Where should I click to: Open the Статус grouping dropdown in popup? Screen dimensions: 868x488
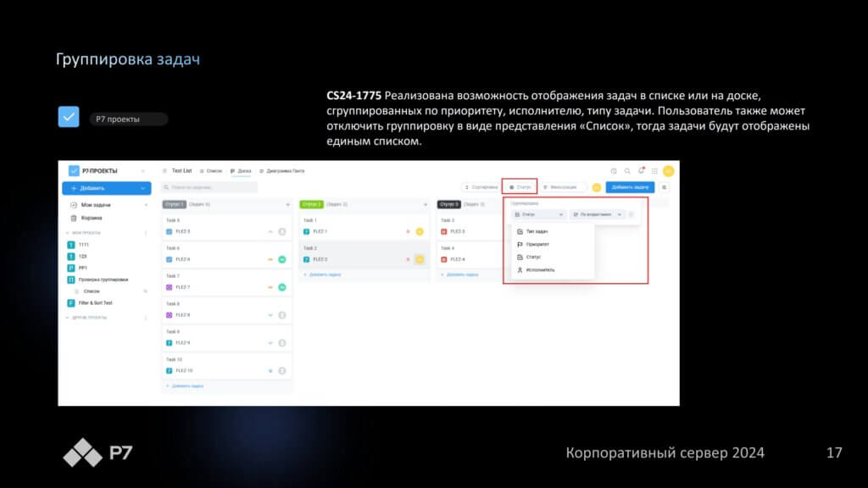pos(539,215)
